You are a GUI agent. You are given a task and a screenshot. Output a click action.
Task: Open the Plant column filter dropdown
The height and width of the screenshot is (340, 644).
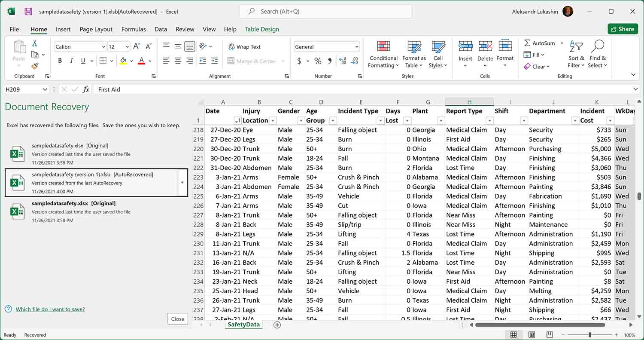[440, 121]
